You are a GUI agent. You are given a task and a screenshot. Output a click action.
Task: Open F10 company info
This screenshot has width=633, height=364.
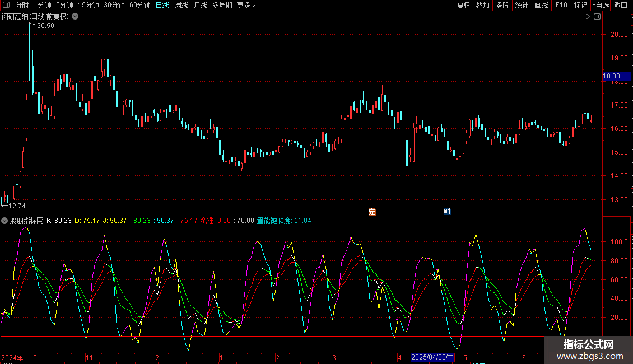click(561, 5)
